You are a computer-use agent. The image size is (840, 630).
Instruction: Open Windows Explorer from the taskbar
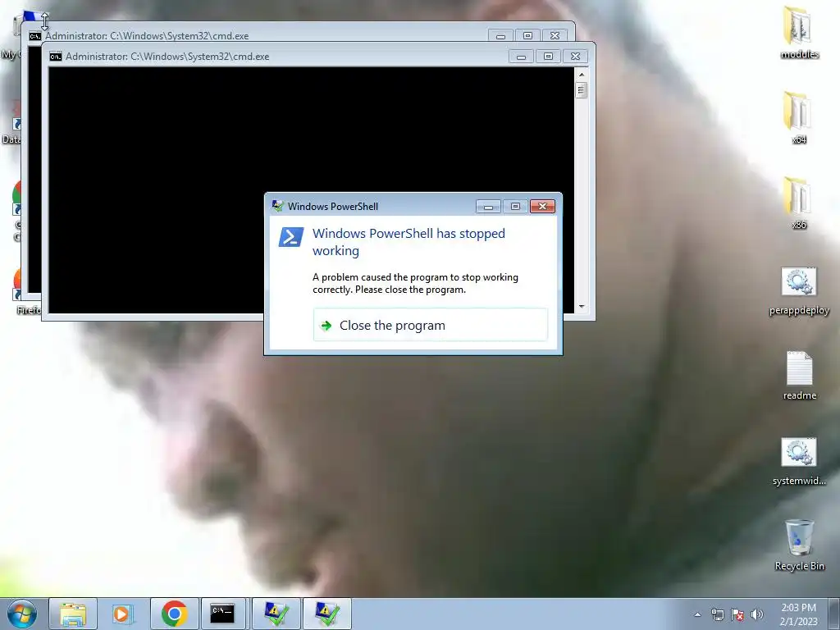pyautogui.click(x=73, y=614)
